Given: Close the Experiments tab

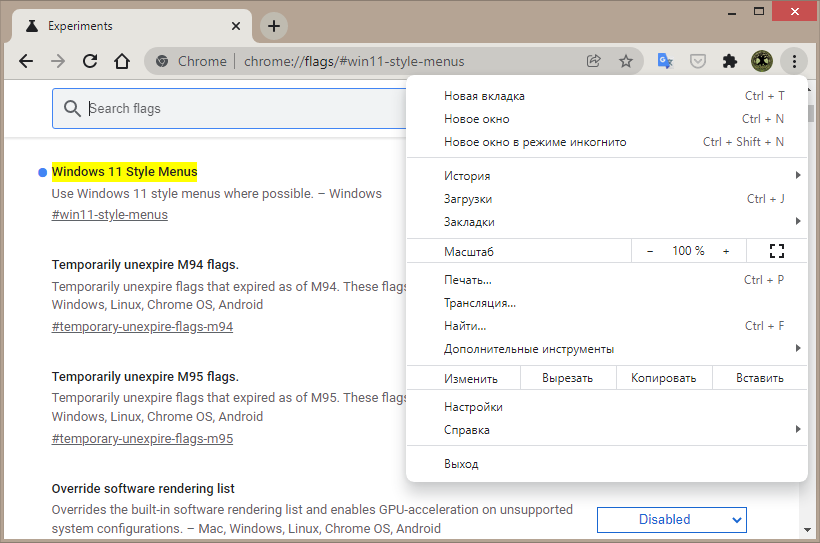Looking at the screenshot, I should [236, 26].
